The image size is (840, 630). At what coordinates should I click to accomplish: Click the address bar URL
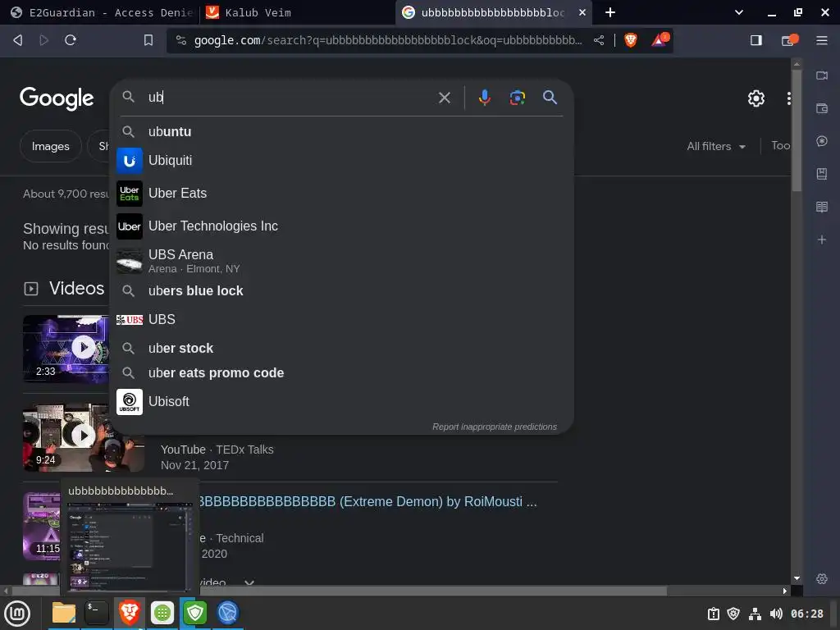tap(388, 40)
